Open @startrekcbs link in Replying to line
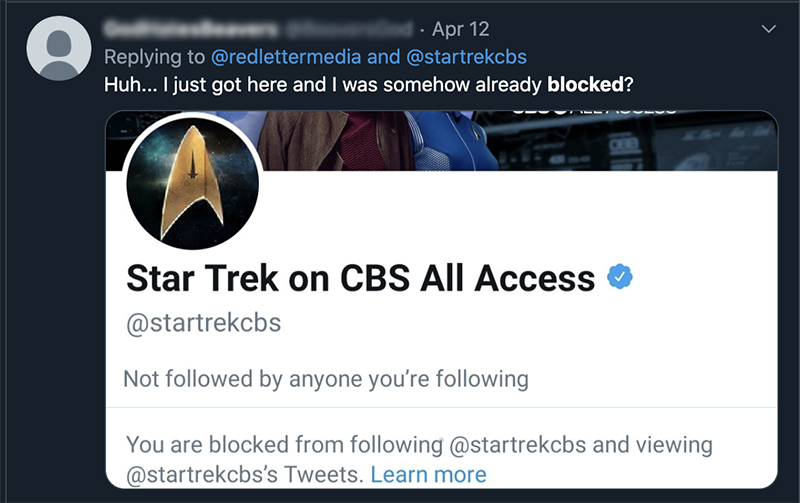The height and width of the screenshot is (503, 800). (466, 57)
